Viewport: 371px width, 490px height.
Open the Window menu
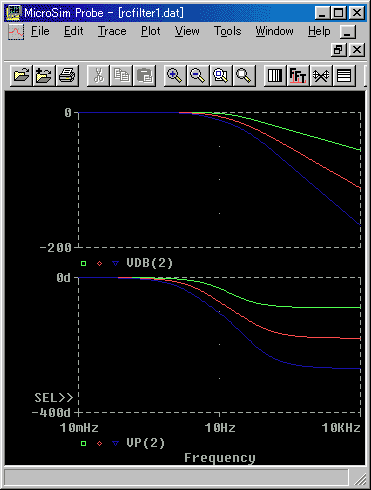pos(274,31)
